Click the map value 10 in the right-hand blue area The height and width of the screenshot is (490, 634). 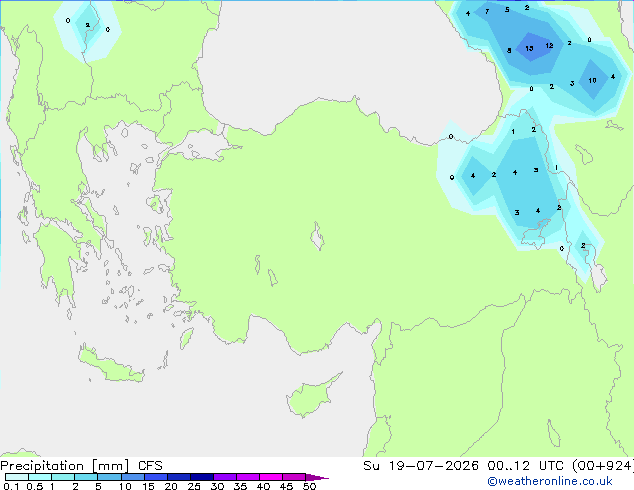tap(592, 80)
